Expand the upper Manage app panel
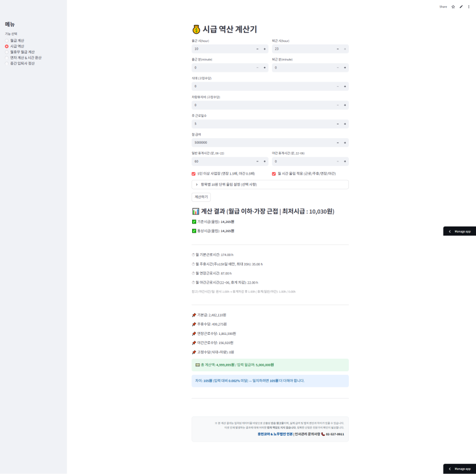 (459, 232)
